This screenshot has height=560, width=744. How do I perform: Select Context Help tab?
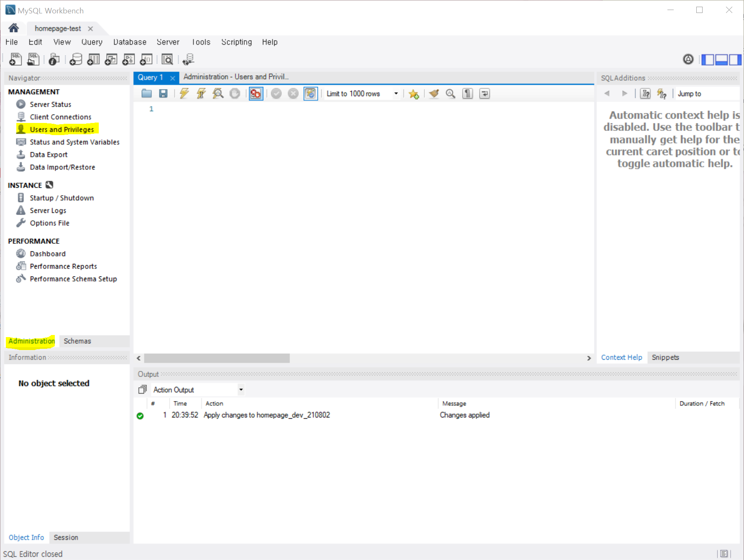(621, 357)
